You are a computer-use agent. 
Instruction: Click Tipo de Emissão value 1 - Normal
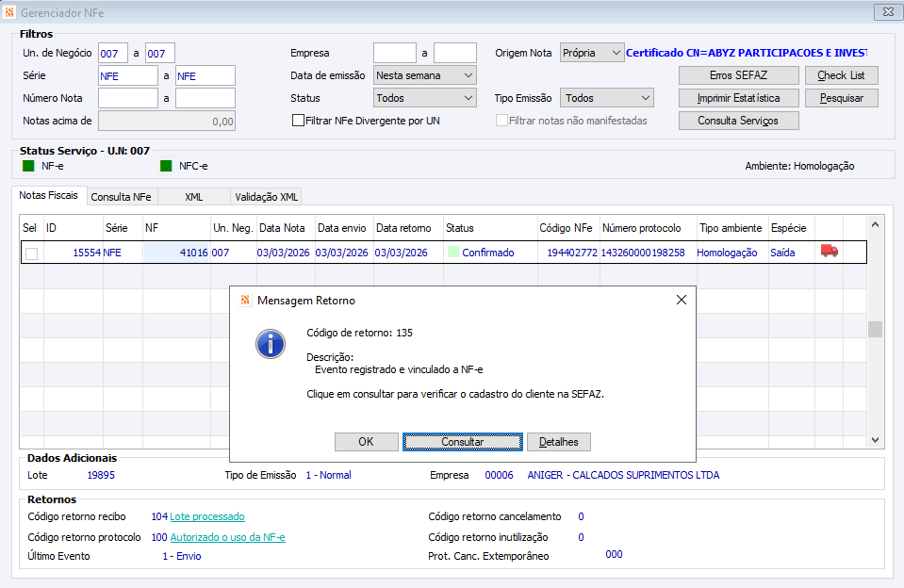point(328,475)
